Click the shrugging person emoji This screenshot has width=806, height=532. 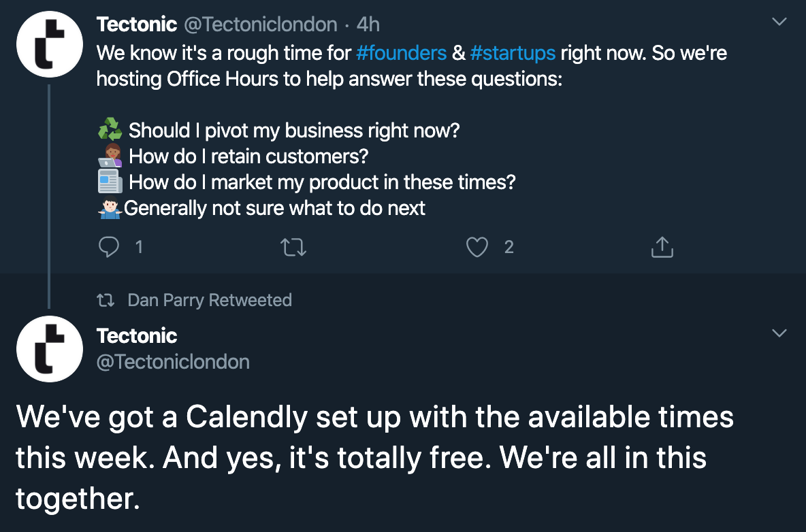point(110,207)
